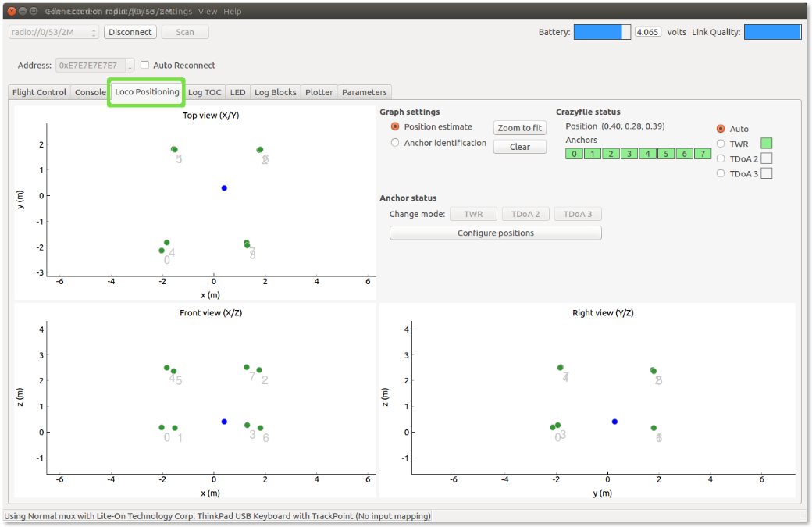Click anchor 5 status box
This screenshot has width=812, height=527.
tap(666, 154)
